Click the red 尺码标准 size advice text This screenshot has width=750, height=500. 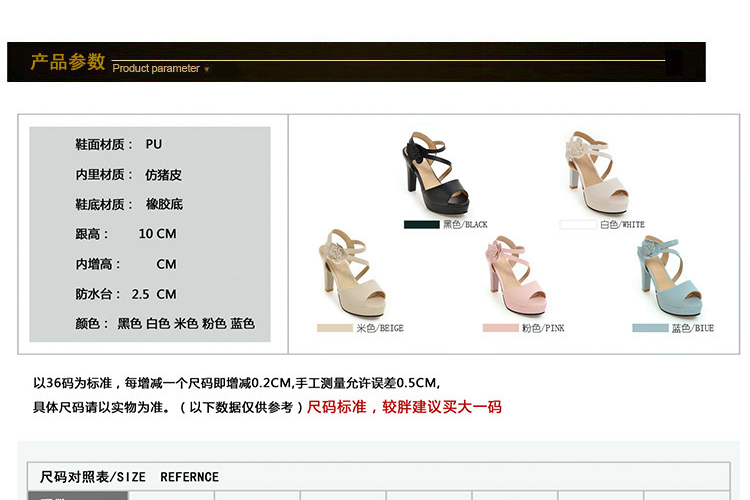(404, 407)
